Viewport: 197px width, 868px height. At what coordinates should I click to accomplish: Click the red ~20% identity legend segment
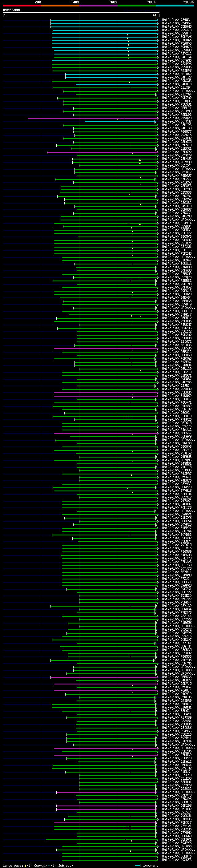[x=22, y=6]
